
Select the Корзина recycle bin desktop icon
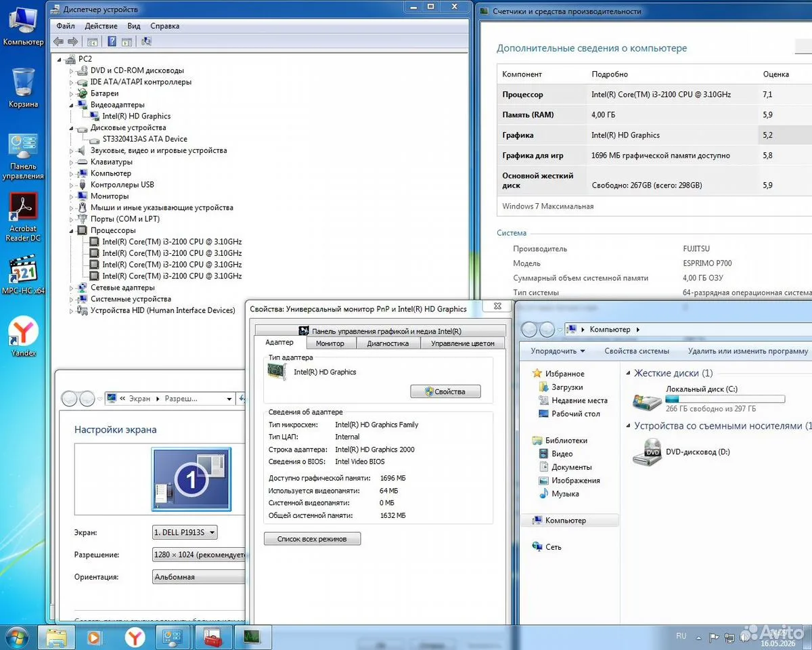(x=23, y=88)
